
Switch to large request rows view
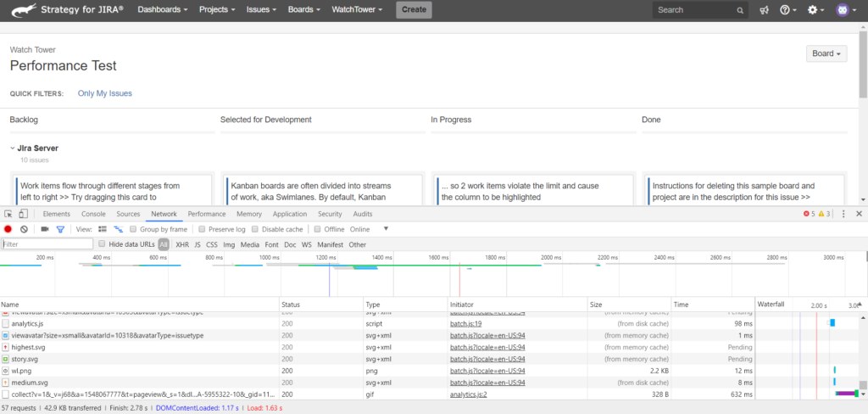[x=103, y=229]
